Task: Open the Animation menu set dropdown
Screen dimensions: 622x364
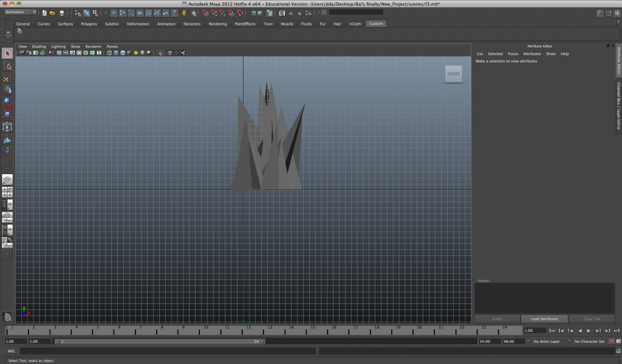Action: 20,12
